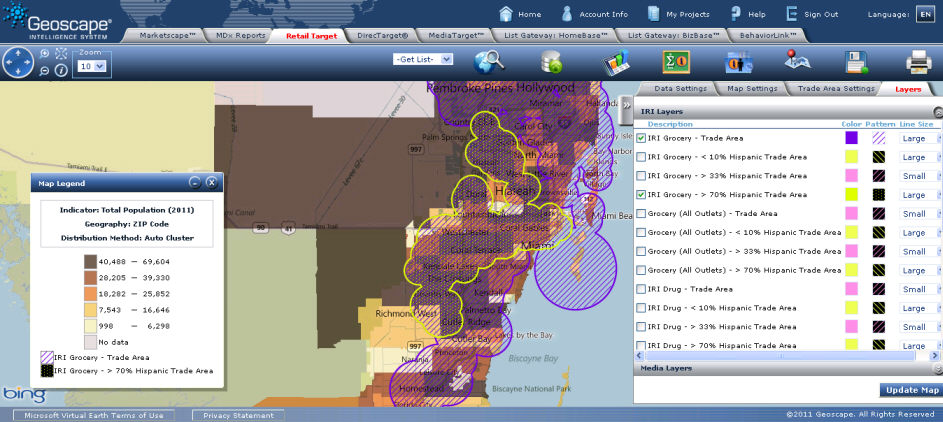Click the map pushpin location icon
The height and width of the screenshot is (422, 943).
pos(796,62)
